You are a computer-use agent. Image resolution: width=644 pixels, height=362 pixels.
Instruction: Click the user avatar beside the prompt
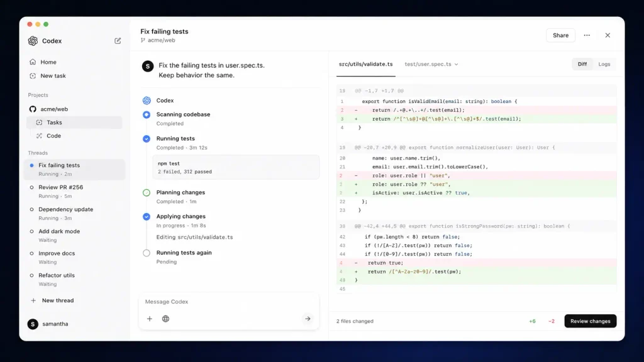click(x=148, y=66)
